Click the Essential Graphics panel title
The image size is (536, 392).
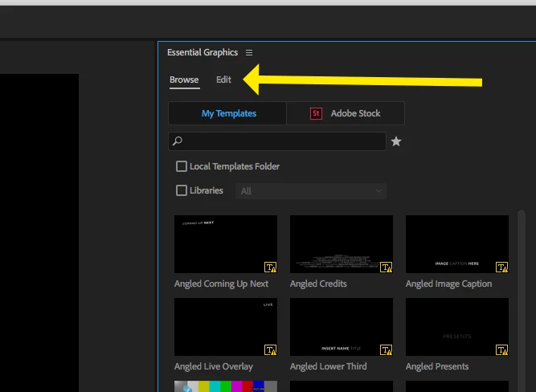[x=203, y=53]
